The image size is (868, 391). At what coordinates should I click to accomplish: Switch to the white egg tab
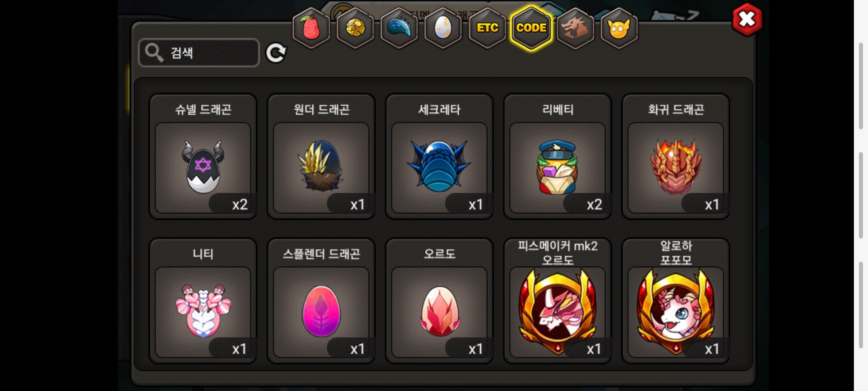(x=443, y=28)
